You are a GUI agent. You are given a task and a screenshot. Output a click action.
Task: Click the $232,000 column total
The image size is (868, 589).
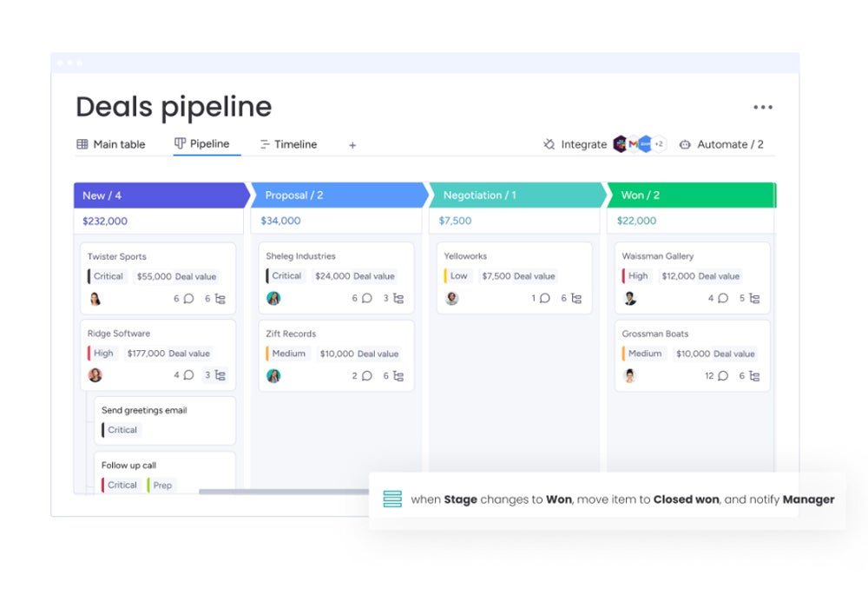coord(105,221)
